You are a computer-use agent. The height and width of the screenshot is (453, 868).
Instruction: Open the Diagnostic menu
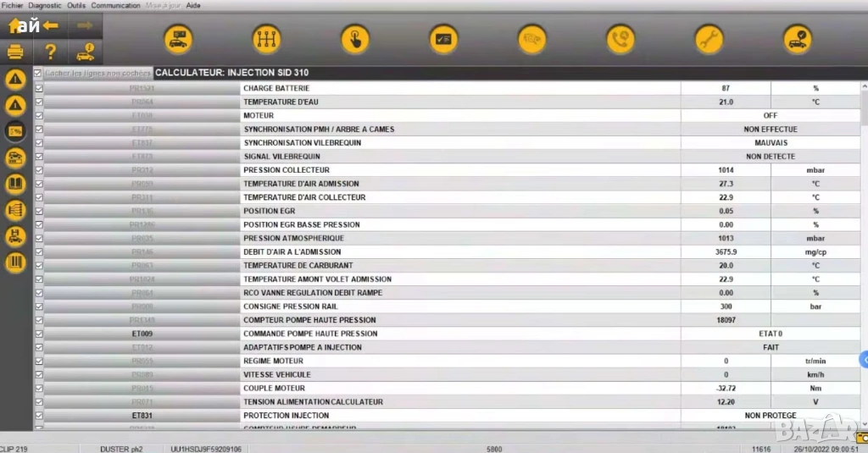(x=45, y=5)
